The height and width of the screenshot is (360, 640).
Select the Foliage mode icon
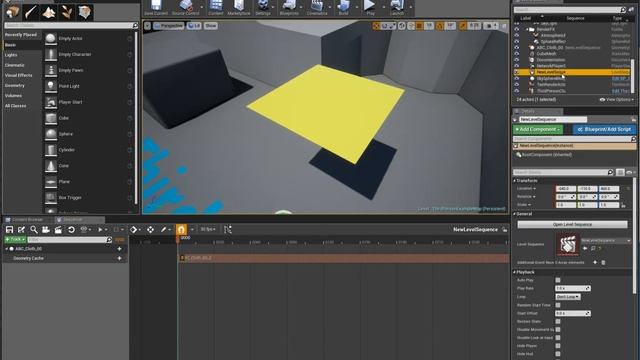(x=67, y=12)
